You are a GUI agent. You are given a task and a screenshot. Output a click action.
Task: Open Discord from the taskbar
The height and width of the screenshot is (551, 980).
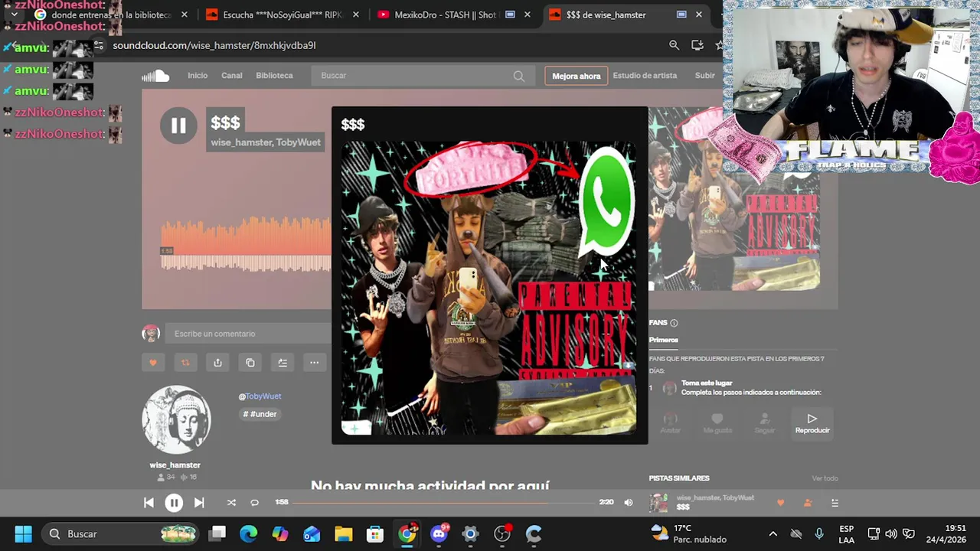(x=439, y=533)
